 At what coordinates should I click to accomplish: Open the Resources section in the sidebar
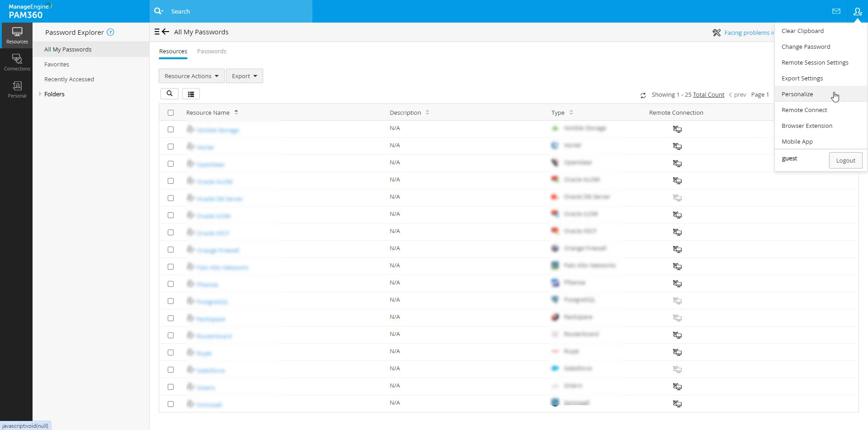coord(17,35)
